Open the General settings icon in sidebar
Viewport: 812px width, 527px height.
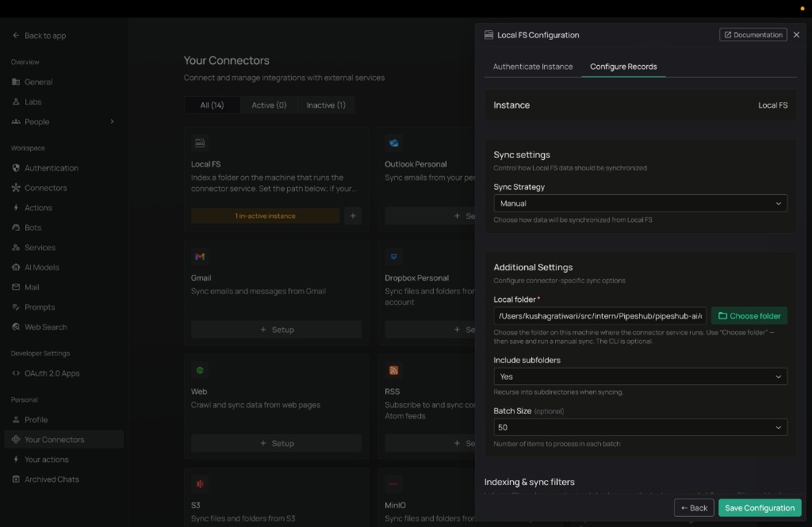[x=16, y=82]
